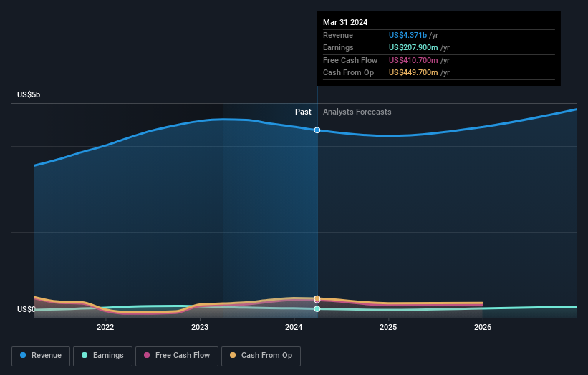Click the US$449.700m cash from op value
Image resolution: width=588 pixels, height=375 pixels.
coord(413,73)
